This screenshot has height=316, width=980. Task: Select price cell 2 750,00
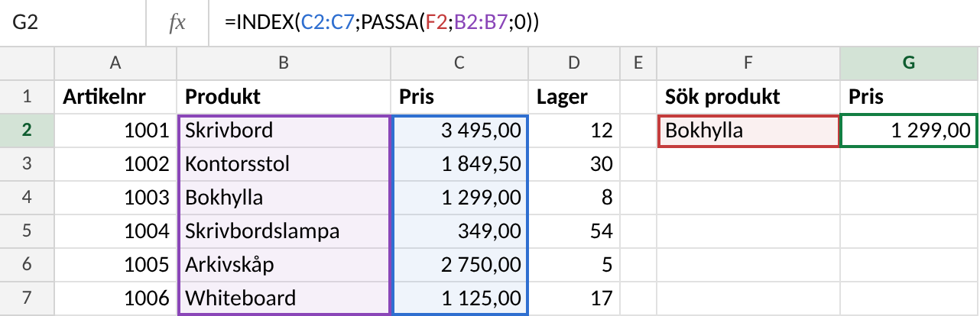[x=459, y=263]
